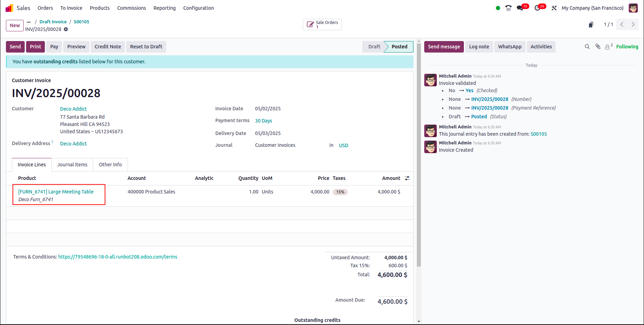Select the Posted status stage
The width and height of the screenshot is (644, 325).
coord(399,47)
